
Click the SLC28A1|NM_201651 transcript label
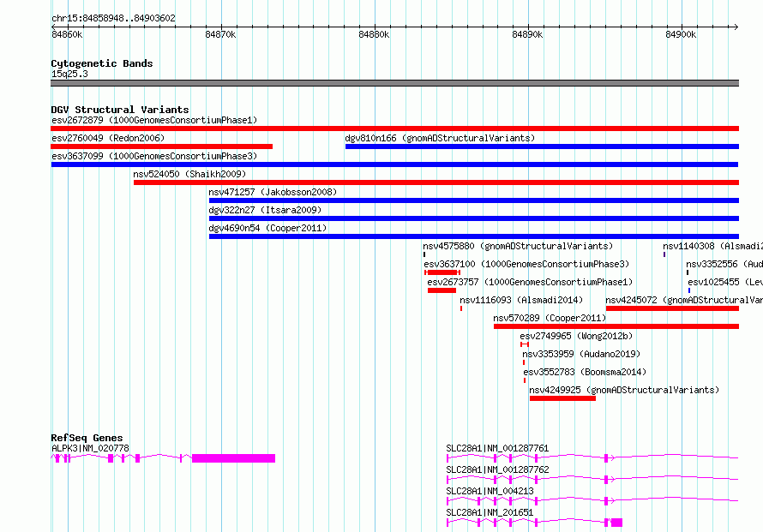point(490,512)
